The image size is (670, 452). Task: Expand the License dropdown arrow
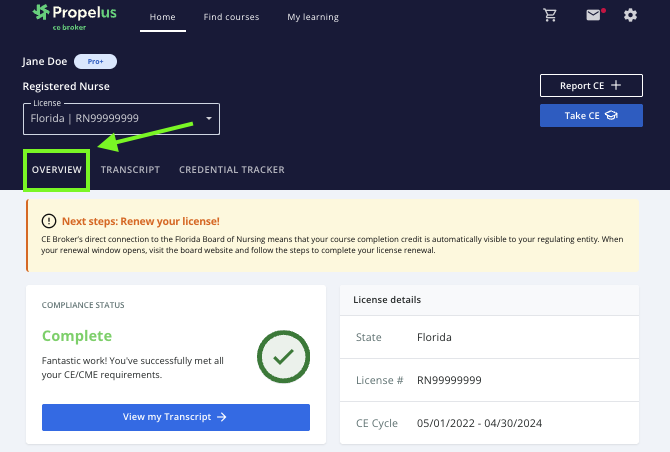coord(209,118)
